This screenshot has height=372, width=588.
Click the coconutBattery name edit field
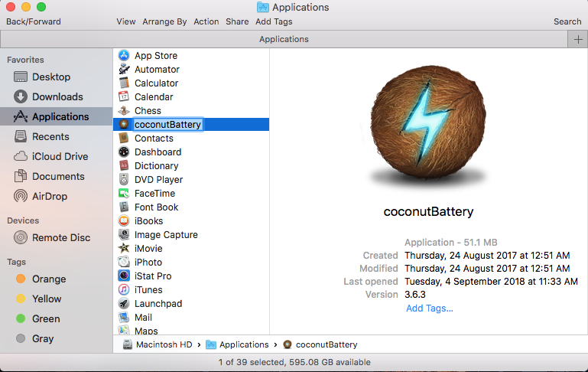tap(167, 125)
